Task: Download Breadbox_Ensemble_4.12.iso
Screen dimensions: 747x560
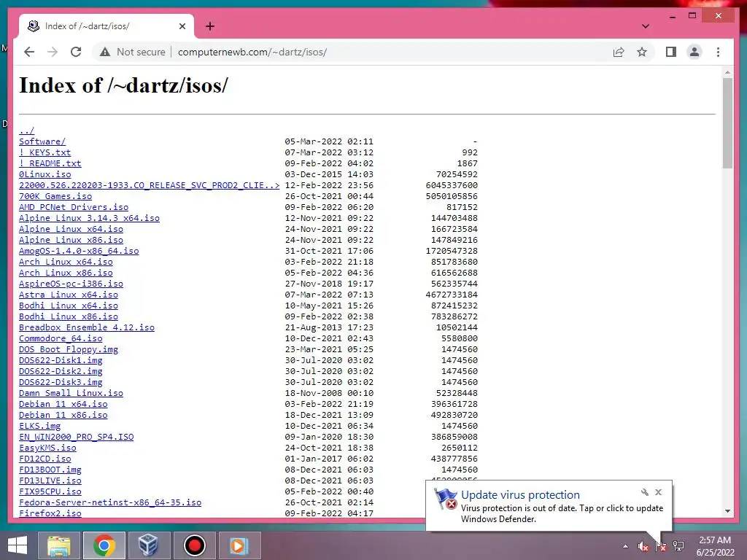Action: click(x=87, y=327)
